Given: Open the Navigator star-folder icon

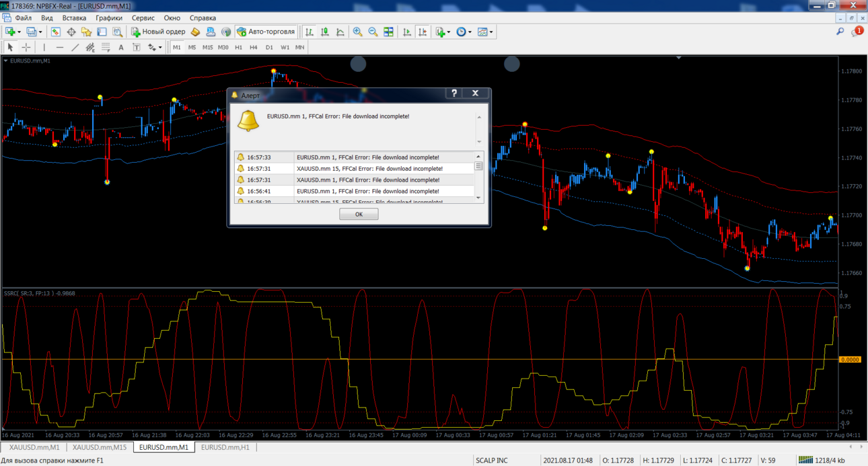Looking at the screenshot, I should 86,32.
